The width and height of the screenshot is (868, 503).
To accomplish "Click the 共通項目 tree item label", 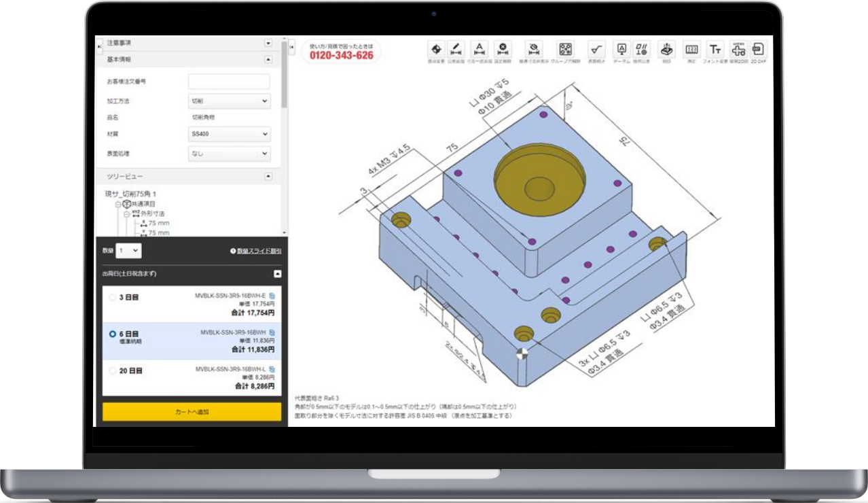I will 143,204.
